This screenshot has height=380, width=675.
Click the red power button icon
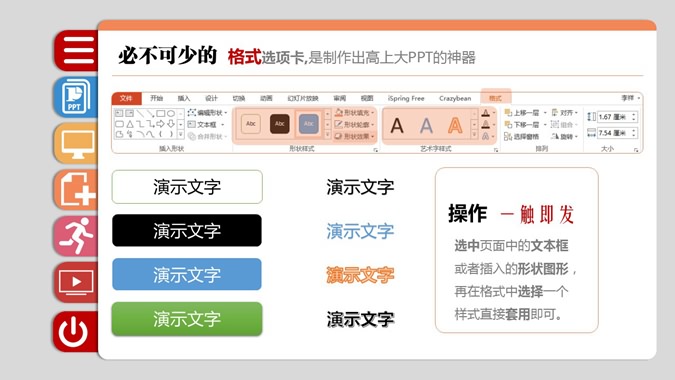(x=77, y=331)
